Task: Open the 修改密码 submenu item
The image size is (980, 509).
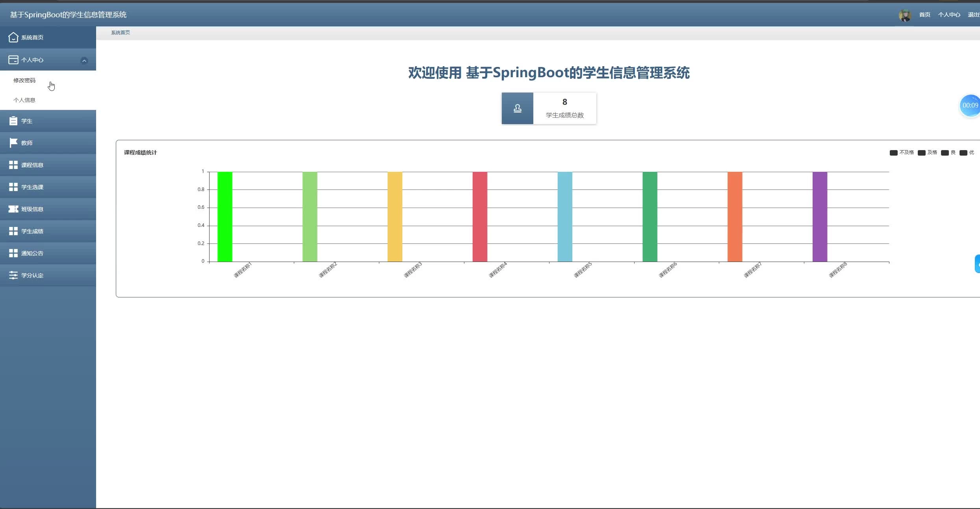Action: (24, 80)
